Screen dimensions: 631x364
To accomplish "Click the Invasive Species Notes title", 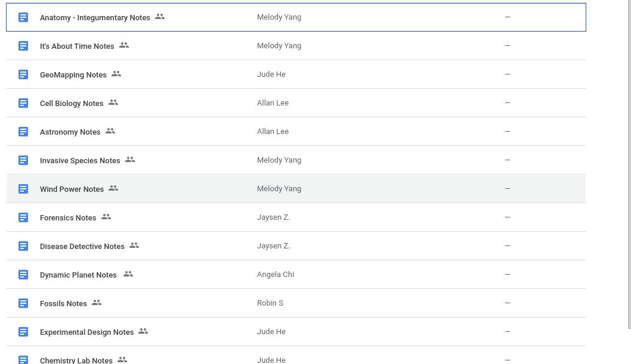I will point(80,161).
